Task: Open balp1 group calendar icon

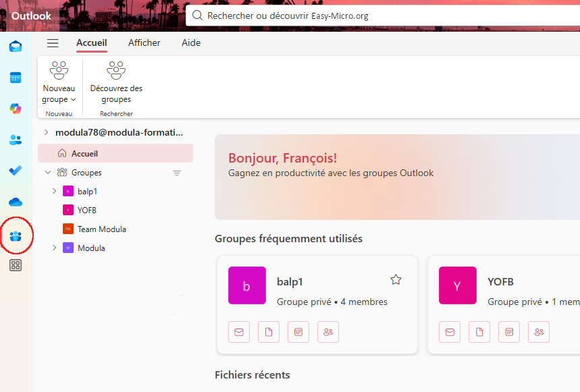Action: (x=298, y=332)
